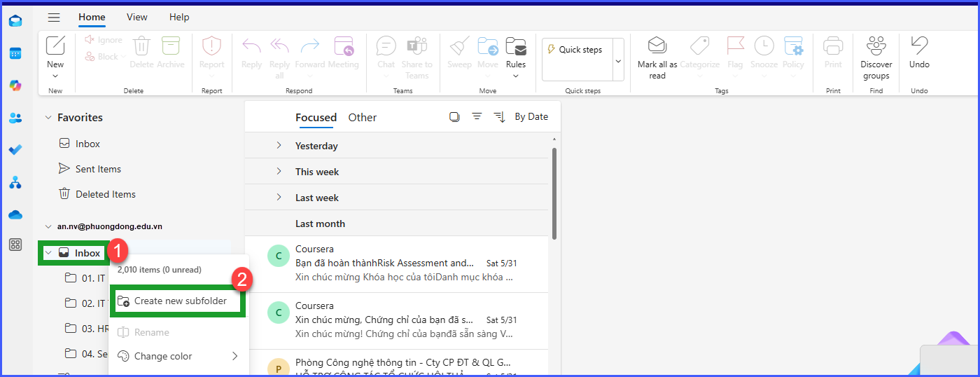This screenshot has height=377, width=980.
Task: Open the OneDrive cloud icon
Action: click(x=15, y=214)
